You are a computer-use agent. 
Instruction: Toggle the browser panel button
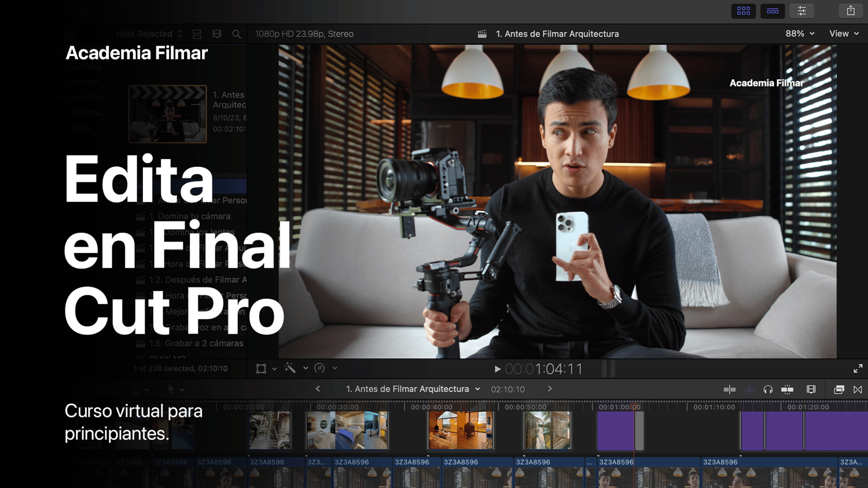(744, 11)
